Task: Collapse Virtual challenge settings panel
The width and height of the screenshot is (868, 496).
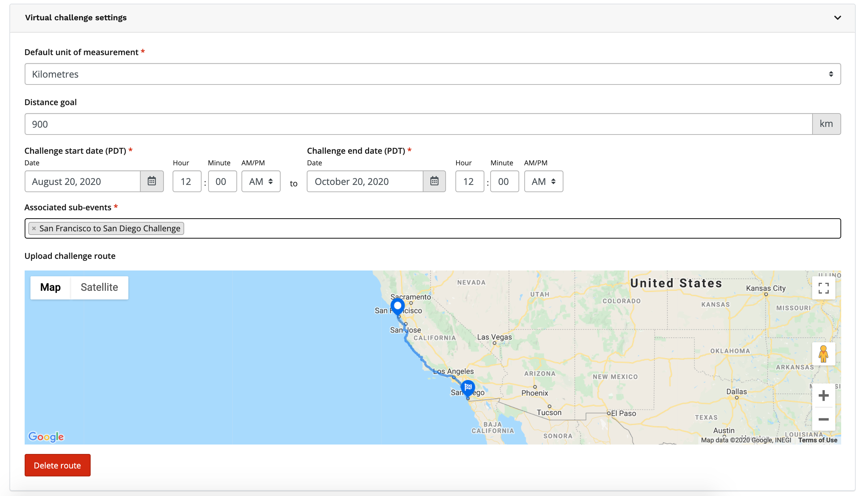Action: tap(837, 18)
